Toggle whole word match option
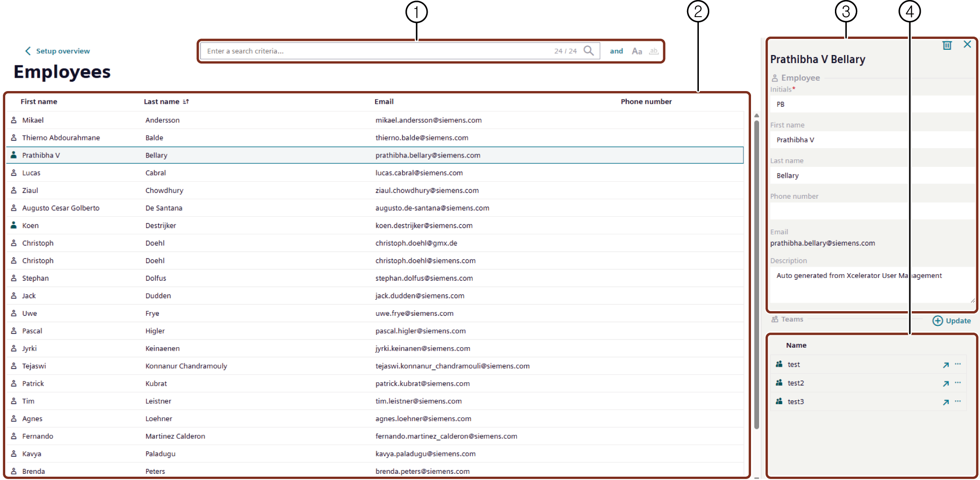 [x=654, y=51]
